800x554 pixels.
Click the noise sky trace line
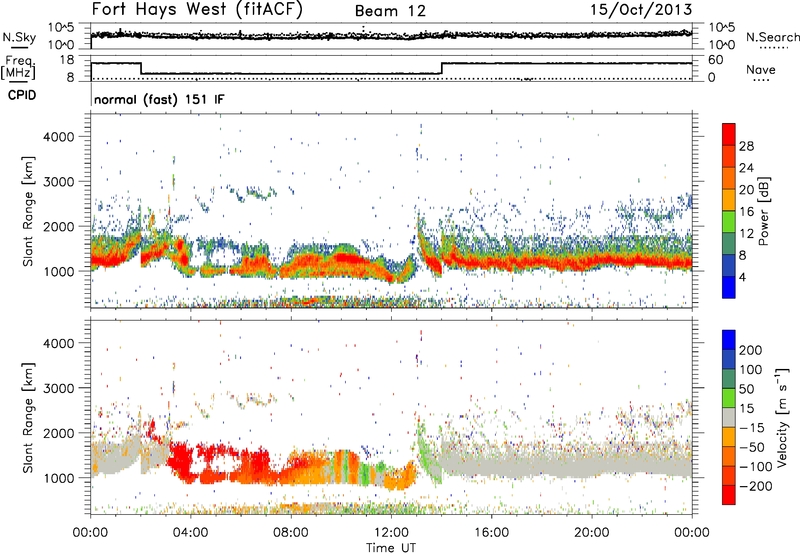(391, 35)
